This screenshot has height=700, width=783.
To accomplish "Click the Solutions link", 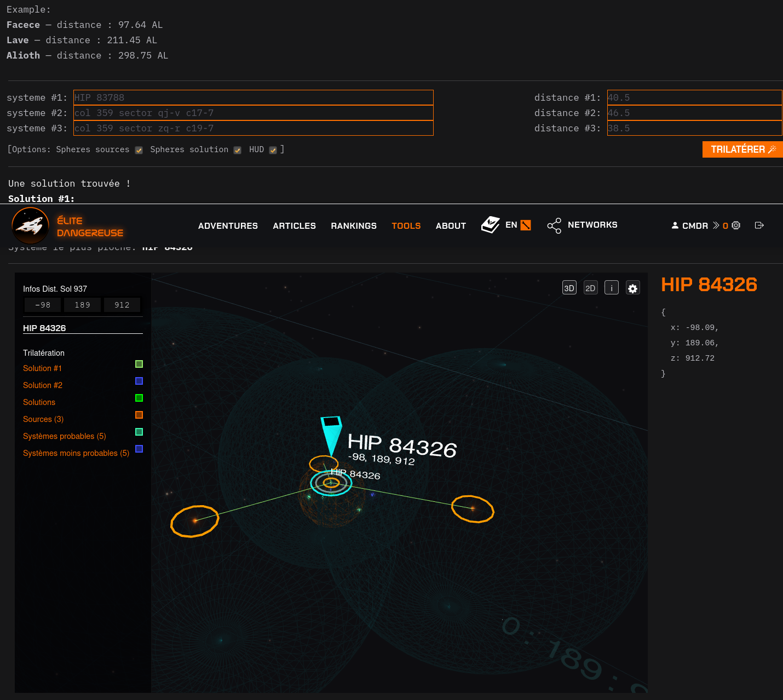I will [39, 402].
